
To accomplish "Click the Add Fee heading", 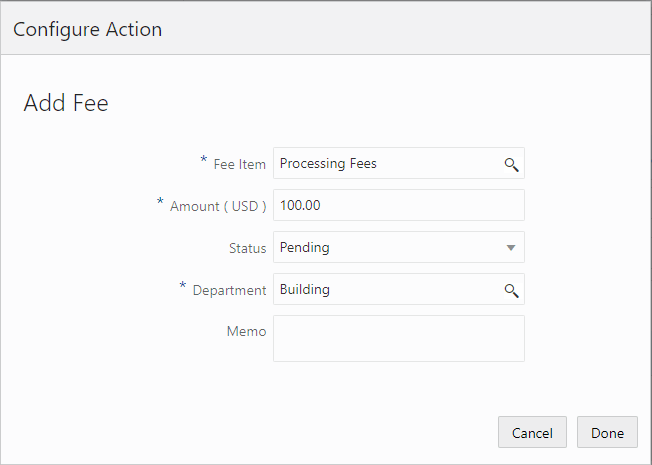I will [x=66, y=103].
